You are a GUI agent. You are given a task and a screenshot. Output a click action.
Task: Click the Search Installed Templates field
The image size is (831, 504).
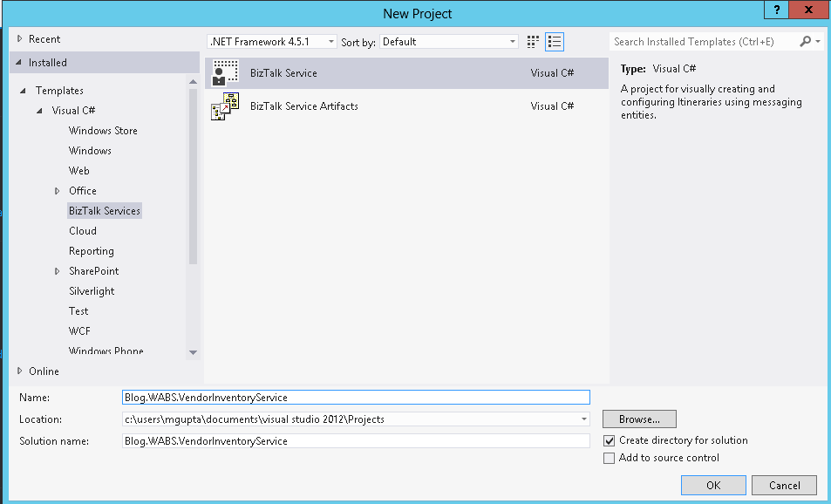(x=704, y=41)
